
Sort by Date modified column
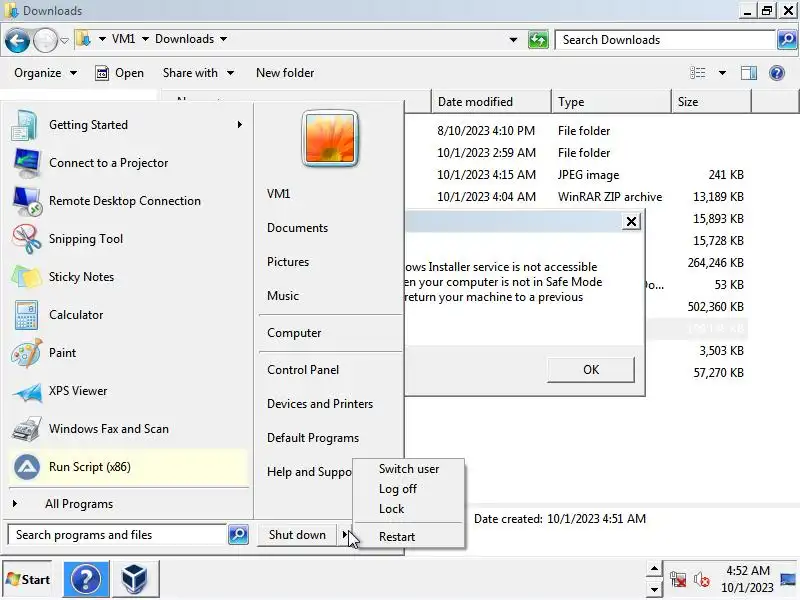click(x=492, y=102)
